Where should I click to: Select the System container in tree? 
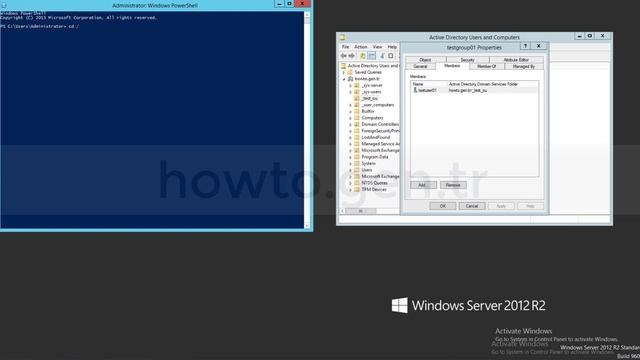(x=369, y=163)
